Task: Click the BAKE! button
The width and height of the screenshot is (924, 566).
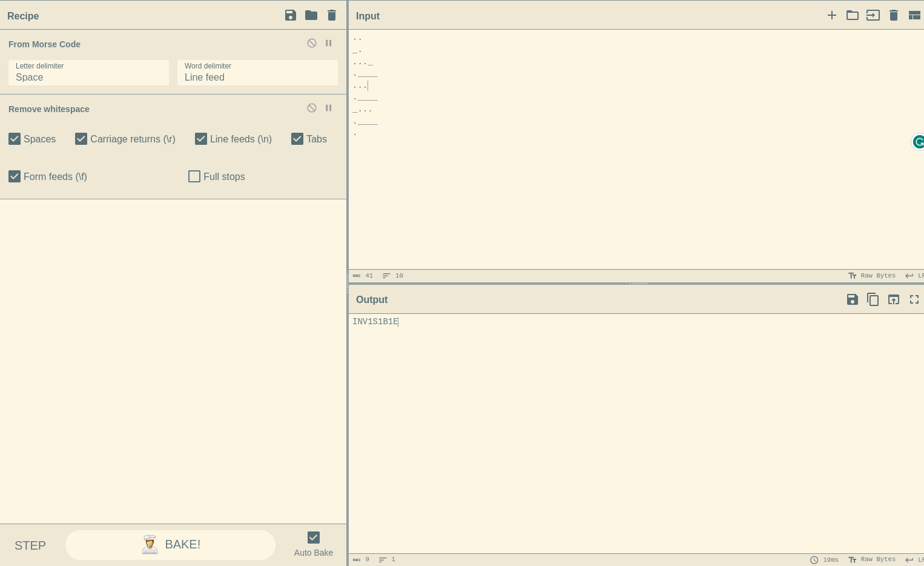Action: pos(170,545)
